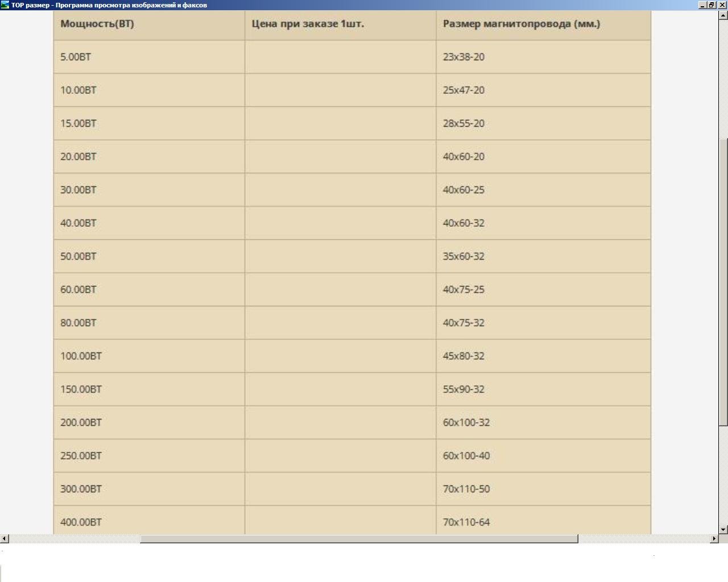Restore down the image viewer window

tap(711, 5)
